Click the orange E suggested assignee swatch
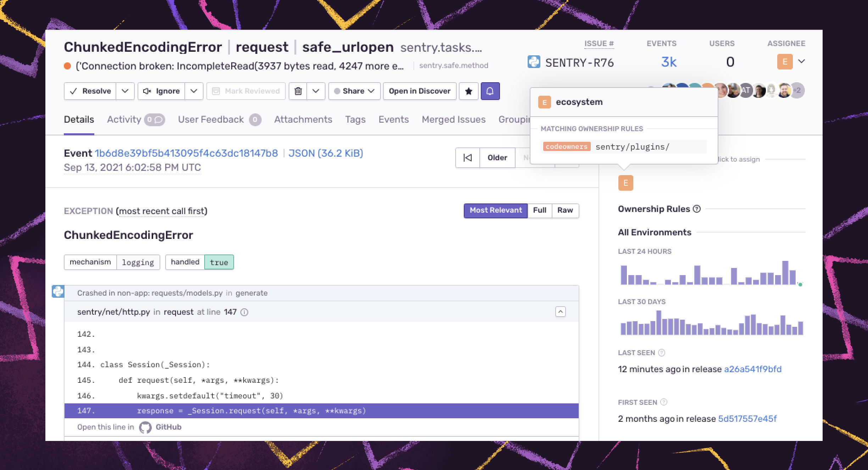The width and height of the screenshot is (868, 470). (x=625, y=183)
